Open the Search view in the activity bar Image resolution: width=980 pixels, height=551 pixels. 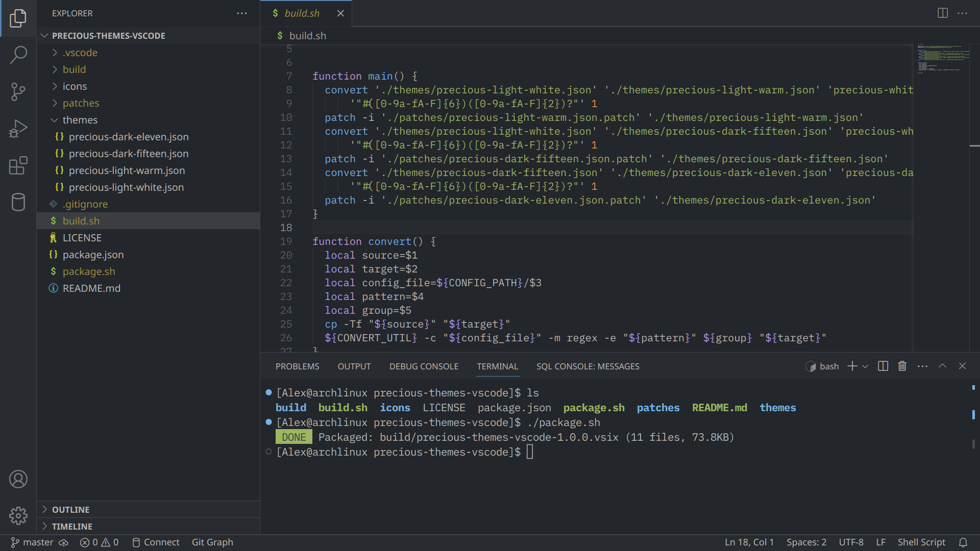click(18, 54)
